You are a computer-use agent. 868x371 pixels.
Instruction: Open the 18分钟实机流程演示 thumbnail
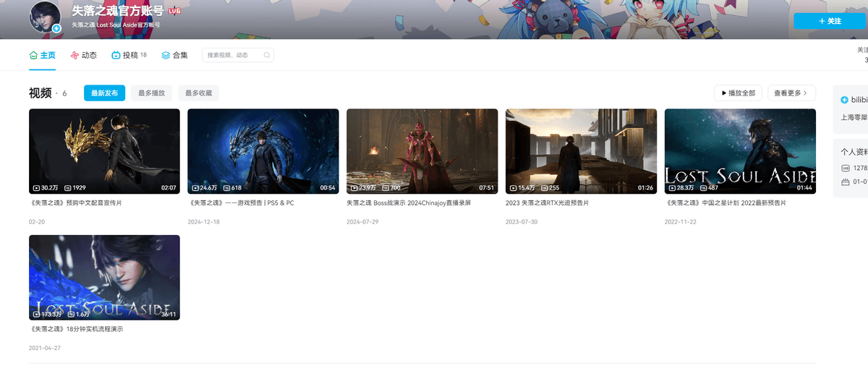tap(104, 277)
